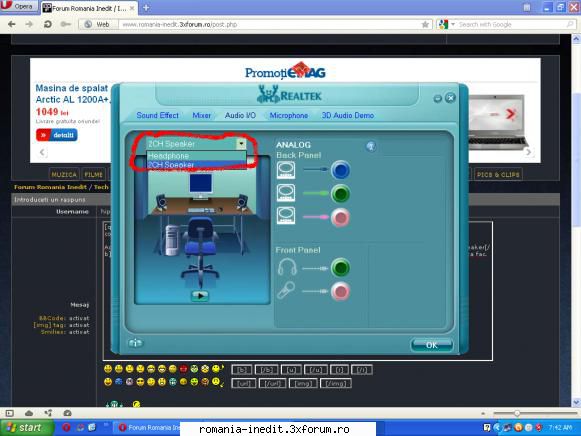Insert the [/i] closing tag
Screen dimensions: 581x436
(x=362, y=370)
